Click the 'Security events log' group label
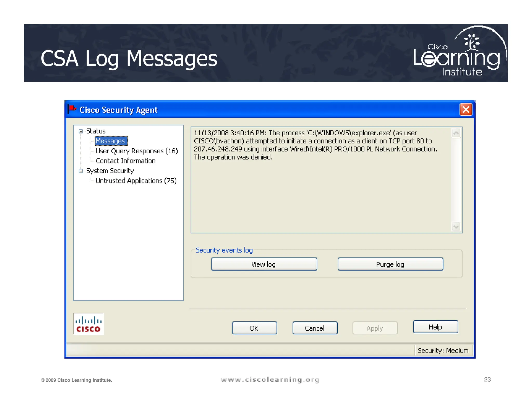532x411 pixels. coord(224,250)
